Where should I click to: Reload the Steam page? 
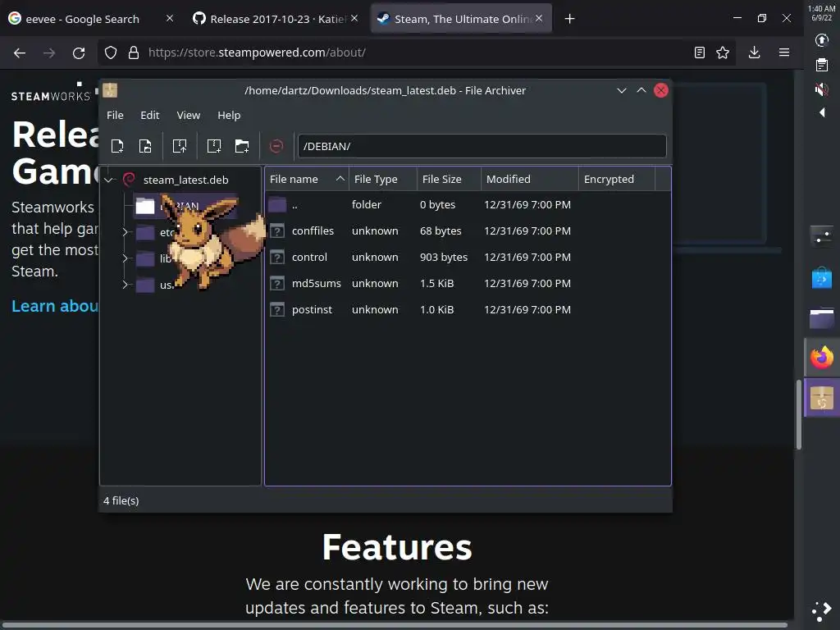pyautogui.click(x=79, y=52)
